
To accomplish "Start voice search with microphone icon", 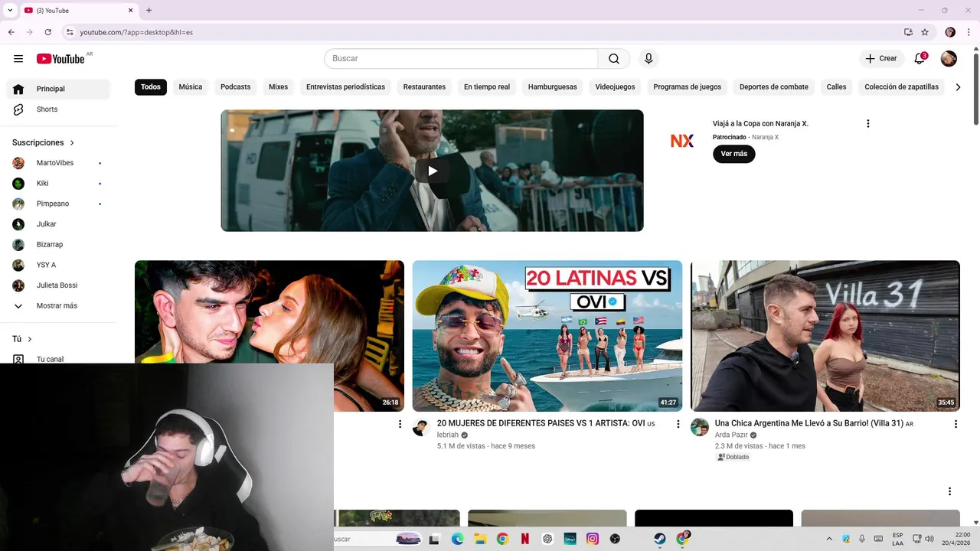I will coord(648,59).
